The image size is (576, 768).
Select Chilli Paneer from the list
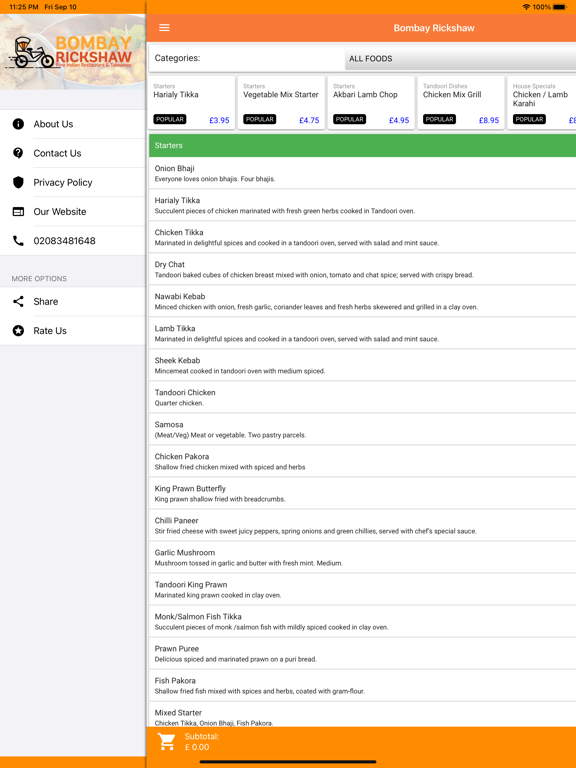(x=362, y=525)
